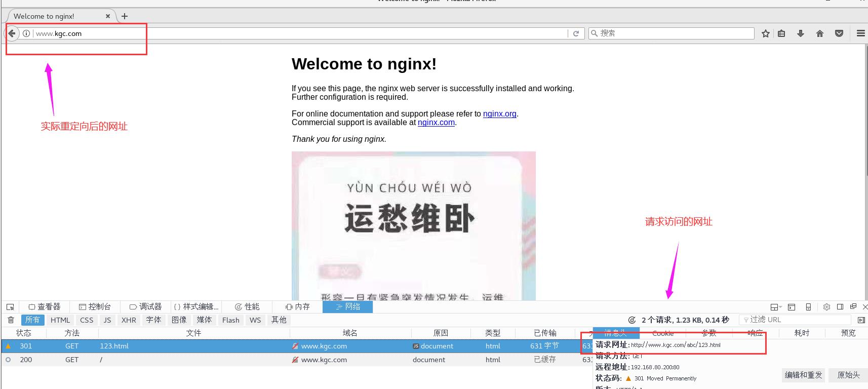Filter requests by 字体 fonts

[x=153, y=320]
